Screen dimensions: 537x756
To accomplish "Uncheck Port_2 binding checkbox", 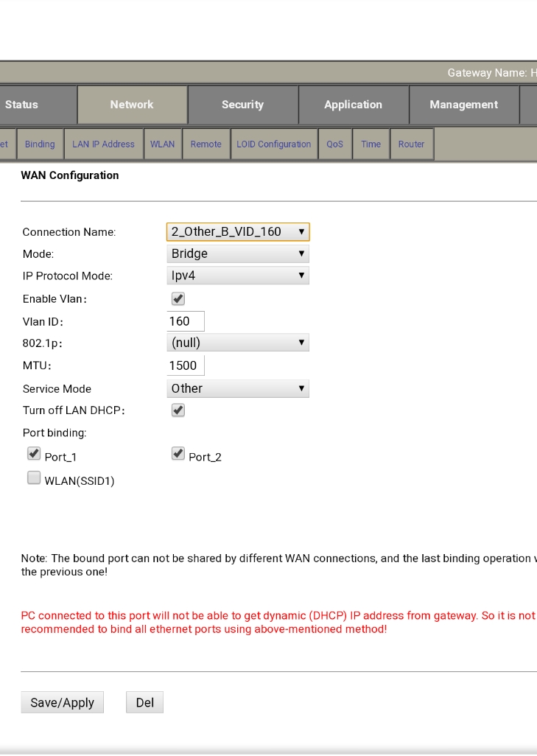I will click(178, 454).
